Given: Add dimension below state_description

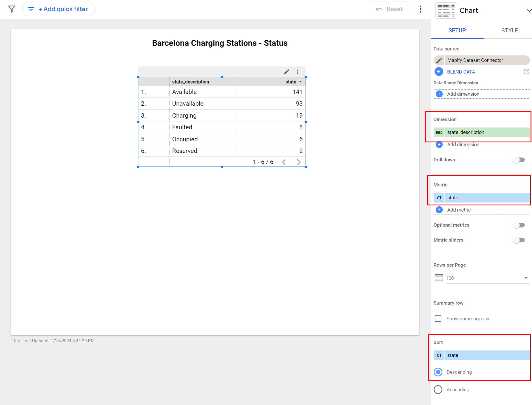Looking at the screenshot, I should 482,144.
